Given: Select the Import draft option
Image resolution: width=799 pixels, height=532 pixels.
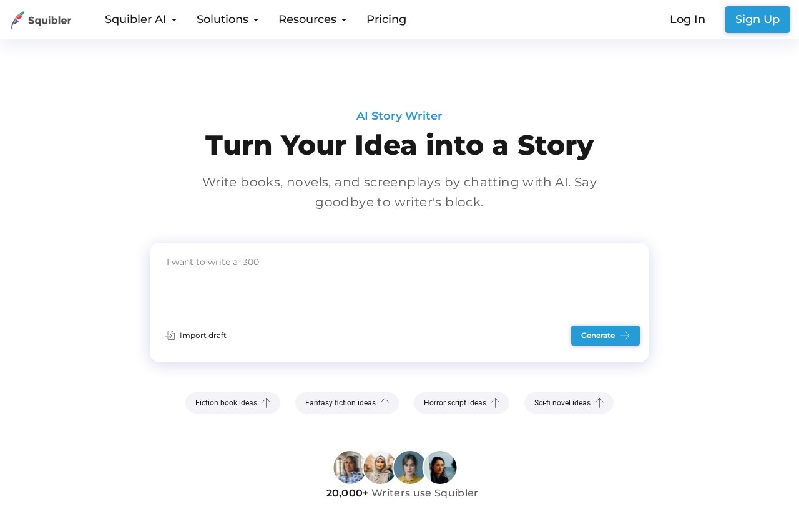Looking at the screenshot, I should coord(203,336).
